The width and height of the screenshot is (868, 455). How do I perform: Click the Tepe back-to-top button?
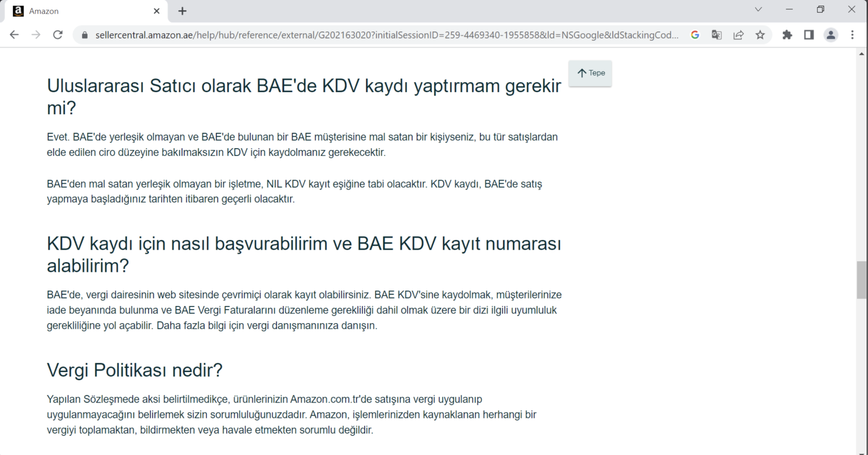point(590,73)
